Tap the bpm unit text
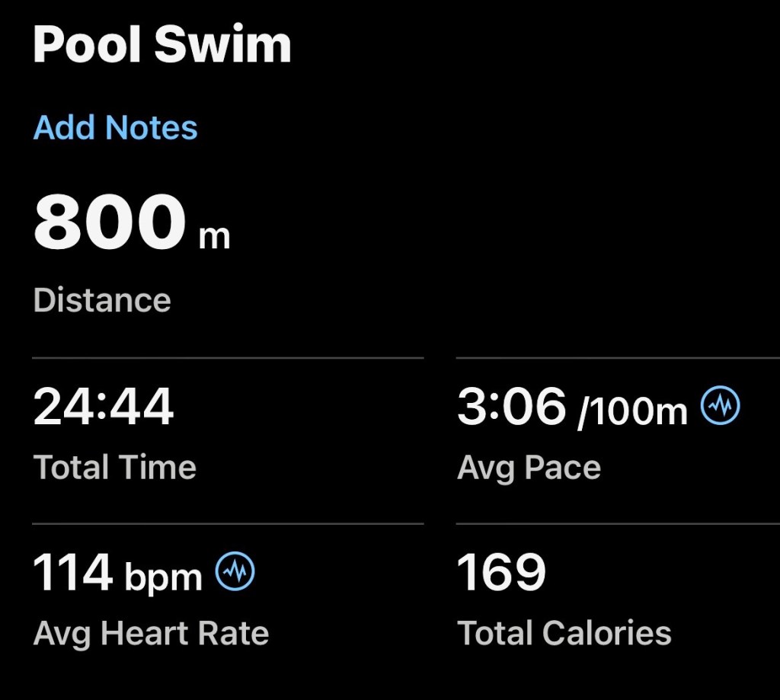 [x=163, y=577]
